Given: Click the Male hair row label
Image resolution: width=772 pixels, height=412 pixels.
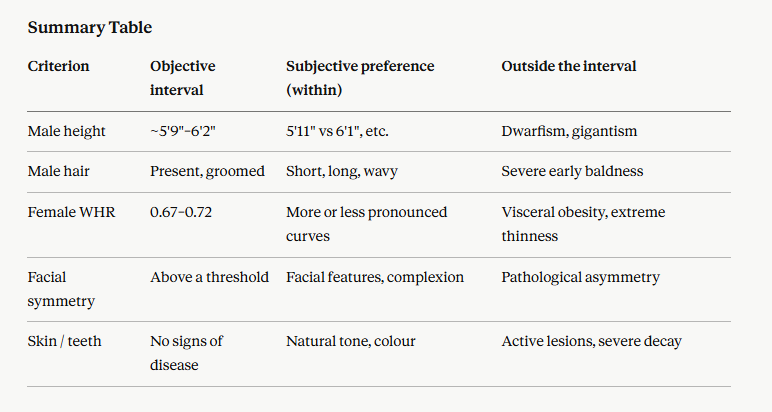Looking at the screenshot, I should [x=59, y=171].
